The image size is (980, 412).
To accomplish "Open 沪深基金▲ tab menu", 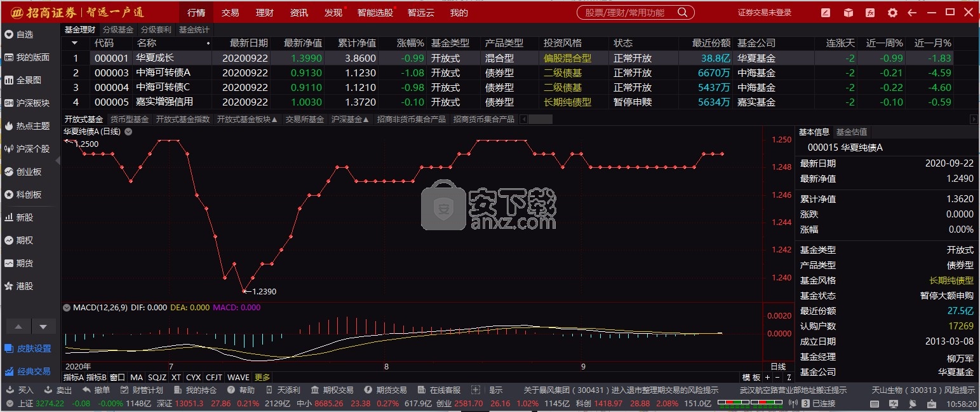I will [350, 119].
